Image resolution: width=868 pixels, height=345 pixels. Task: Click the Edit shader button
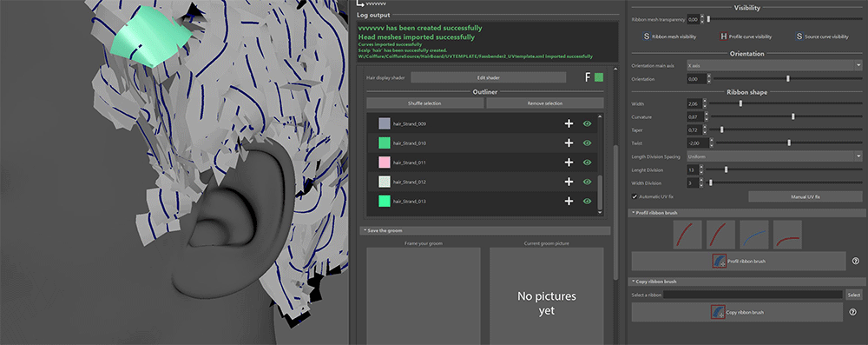click(488, 77)
